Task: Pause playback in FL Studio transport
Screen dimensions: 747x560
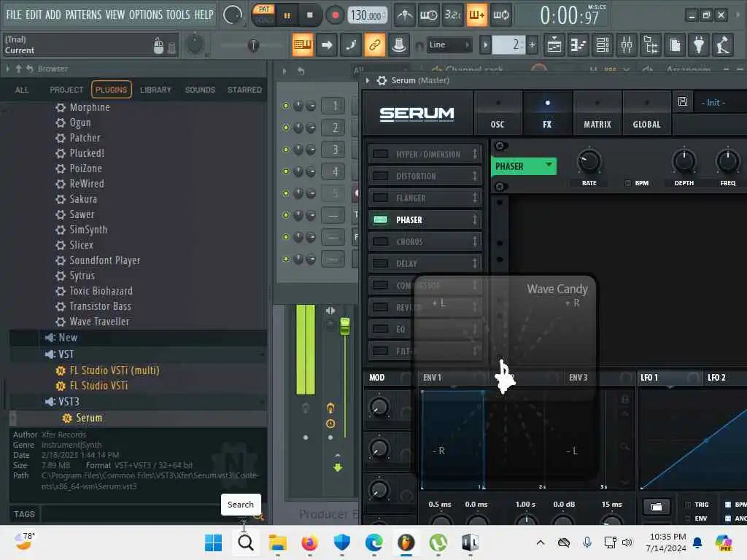Action: (287, 15)
